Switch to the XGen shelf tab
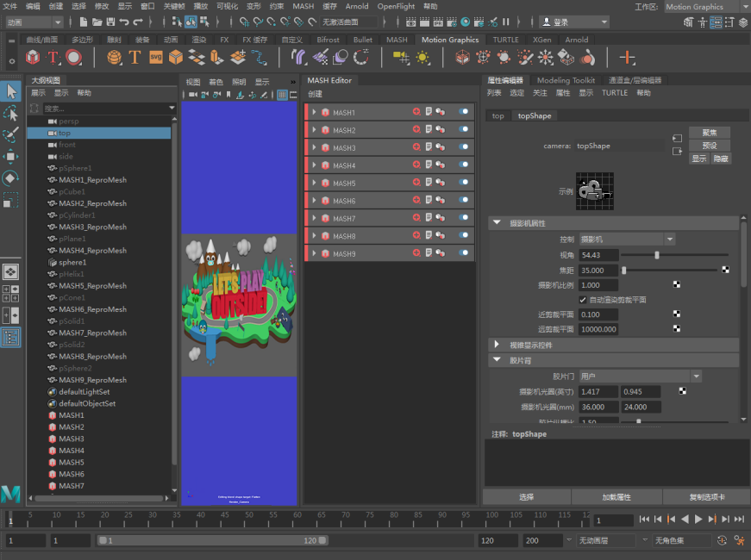Screen dimensions: 751x560 541,40
